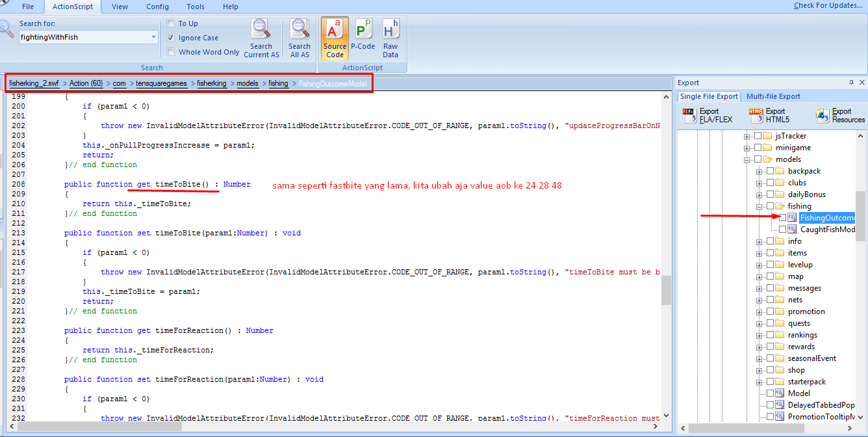Click fisherking_2.swf in the breadcrumb
The width and height of the screenshot is (868, 437).
(x=35, y=83)
